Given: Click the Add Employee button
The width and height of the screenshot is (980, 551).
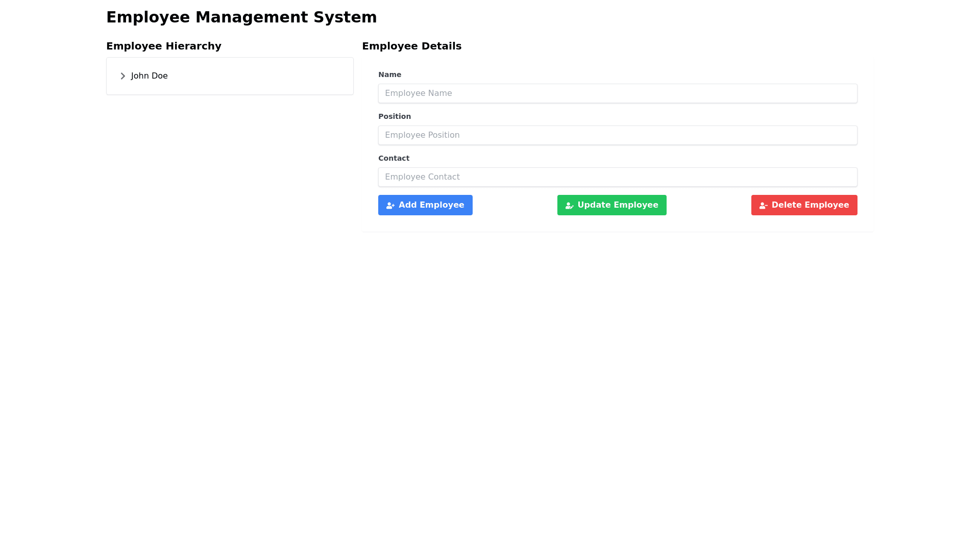Looking at the screenshot, I should pyautogui.click(x=425, y=205).
